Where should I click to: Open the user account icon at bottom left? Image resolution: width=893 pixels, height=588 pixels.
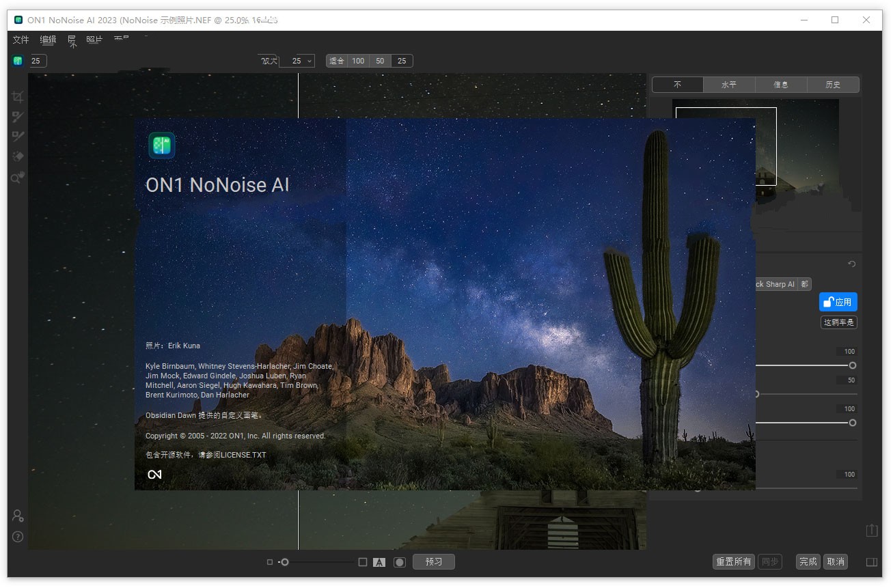coord(18,516)
